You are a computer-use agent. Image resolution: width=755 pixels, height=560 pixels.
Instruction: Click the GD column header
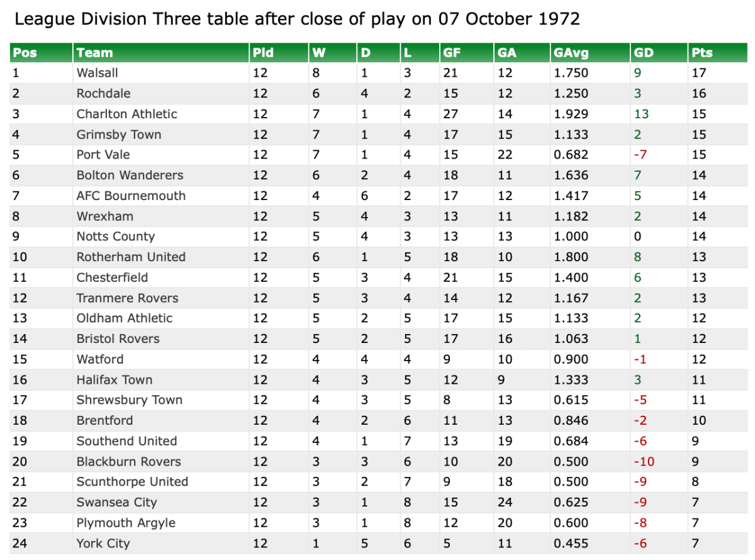[644, 53]
